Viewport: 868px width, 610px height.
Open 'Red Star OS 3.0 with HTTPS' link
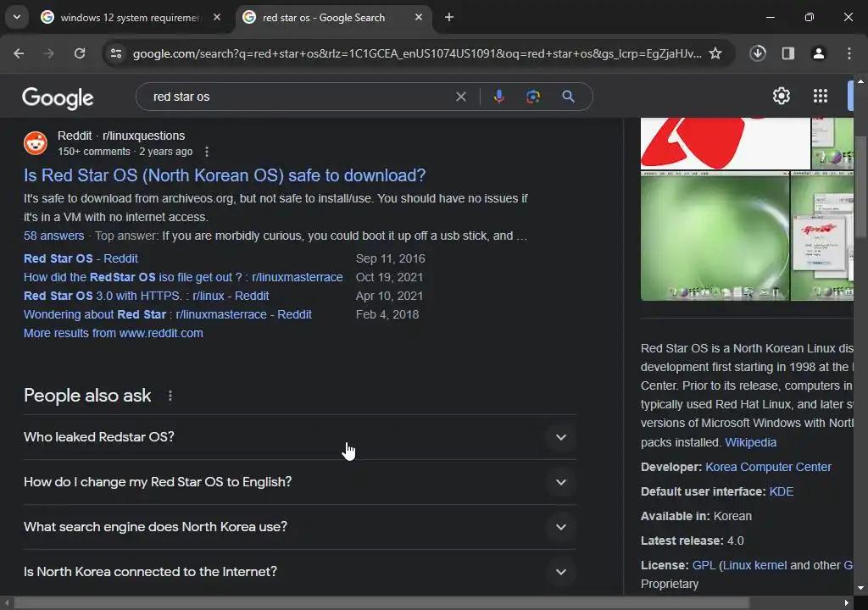tap(146, 297)
